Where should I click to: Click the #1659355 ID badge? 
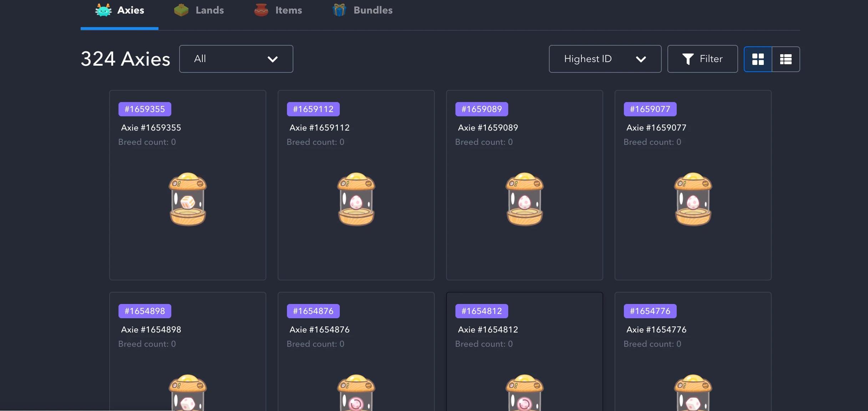145,109
